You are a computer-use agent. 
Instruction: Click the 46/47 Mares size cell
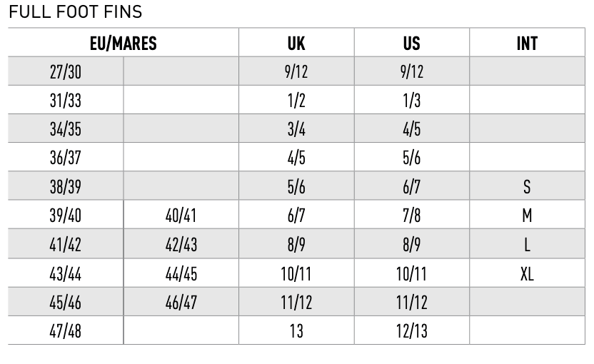point(181,302)
